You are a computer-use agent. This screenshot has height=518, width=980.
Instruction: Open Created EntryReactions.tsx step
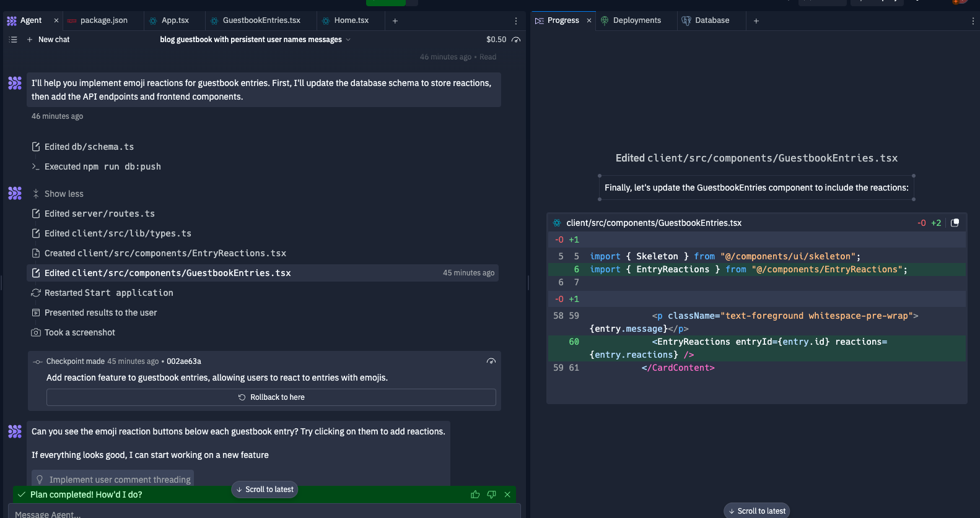[x=159, y=253]
